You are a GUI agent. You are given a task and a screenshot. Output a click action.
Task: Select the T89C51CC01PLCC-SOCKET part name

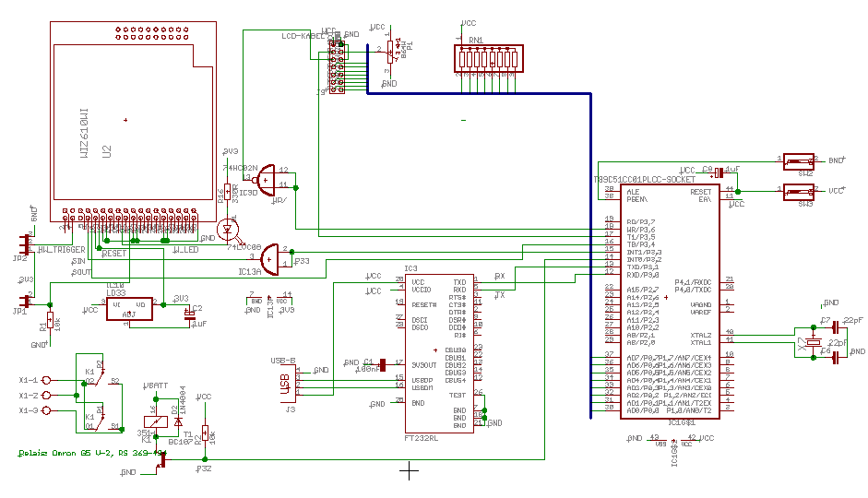pyautogui.click(x=645, y=180)
